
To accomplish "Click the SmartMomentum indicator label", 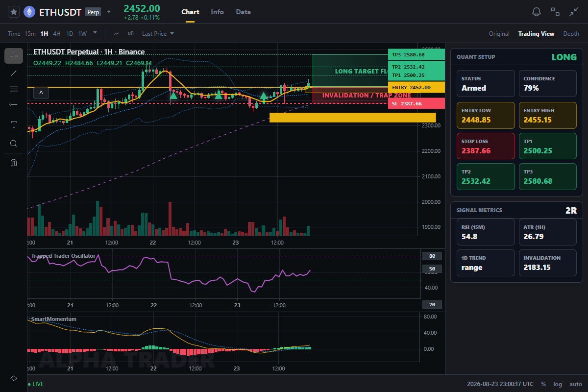I will tap(54, 319).
